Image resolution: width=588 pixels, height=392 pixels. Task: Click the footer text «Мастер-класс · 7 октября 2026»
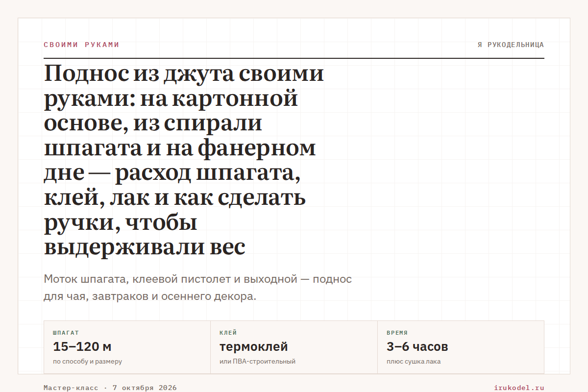coord(110,388)
